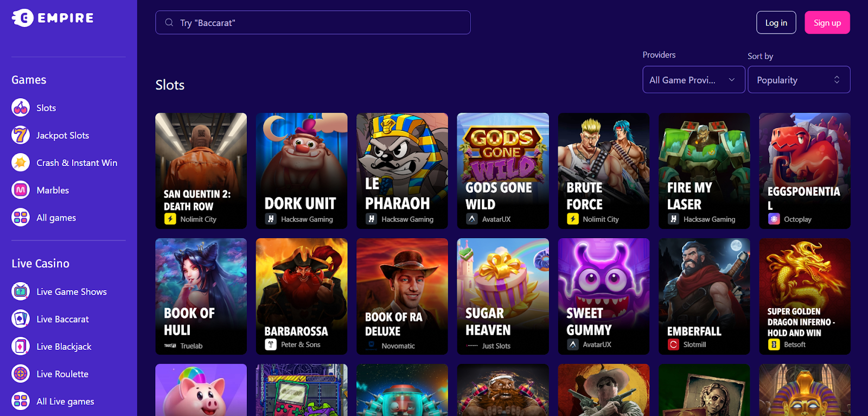
Task: Select the Live Blackjack icon
Action: click(21, 347)
